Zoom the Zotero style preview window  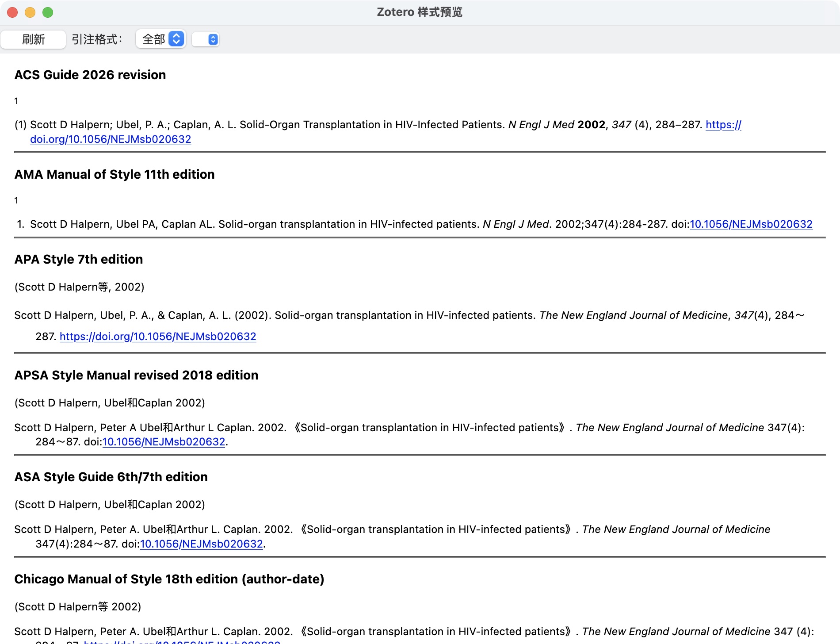[x=48, y=12]
